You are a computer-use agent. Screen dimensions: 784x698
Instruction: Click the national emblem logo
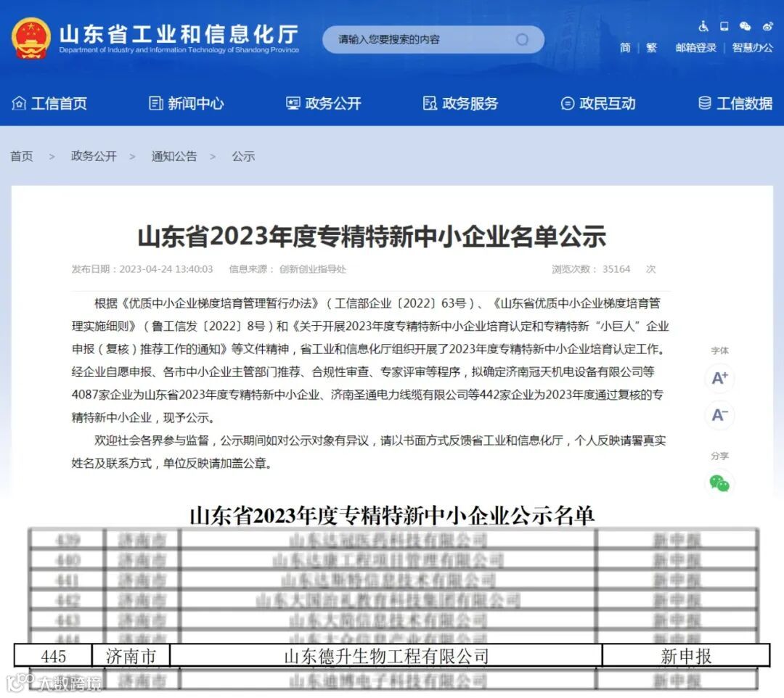[x=31, y=38]
